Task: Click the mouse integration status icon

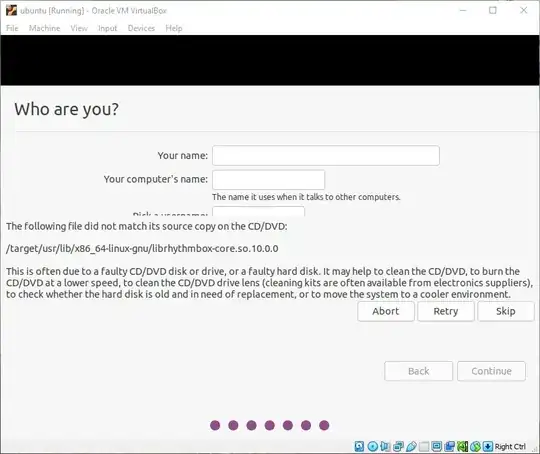Action: click(x=475, y=446)
